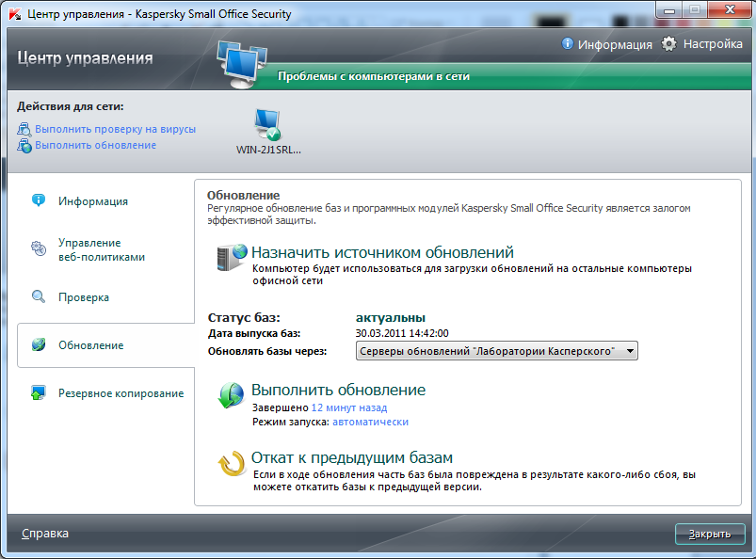Click the 12 минут назад link
The image size is (756, 559).
[x=349, y=407]
